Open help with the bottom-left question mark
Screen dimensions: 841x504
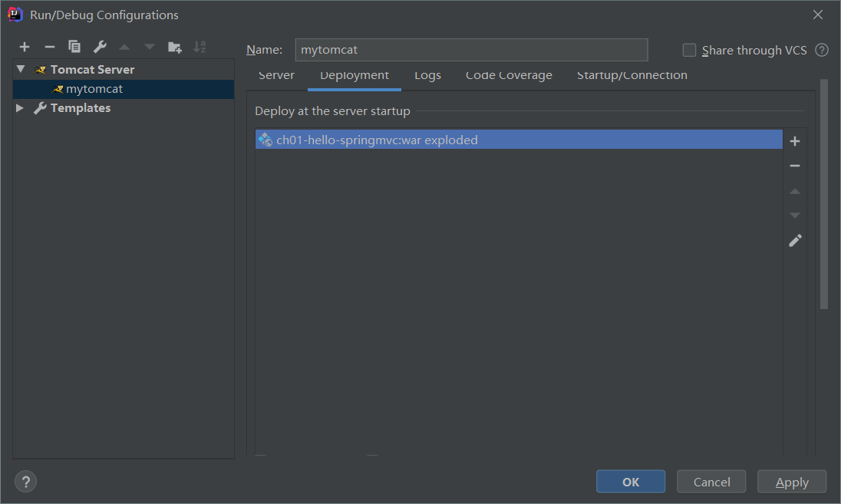[26, 482]
